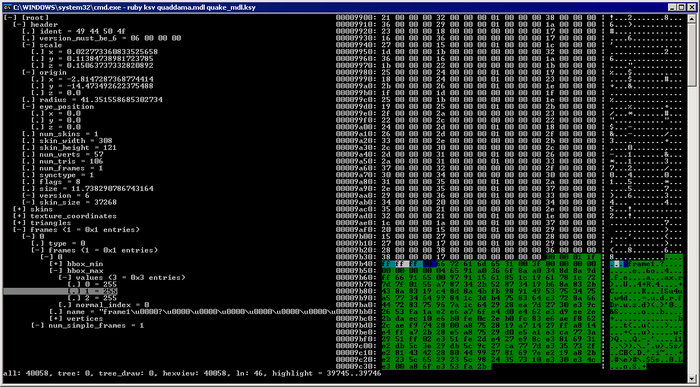The image size is (700, 387).
Task: Select the name "frame1" entry
Action: (192, 312)
